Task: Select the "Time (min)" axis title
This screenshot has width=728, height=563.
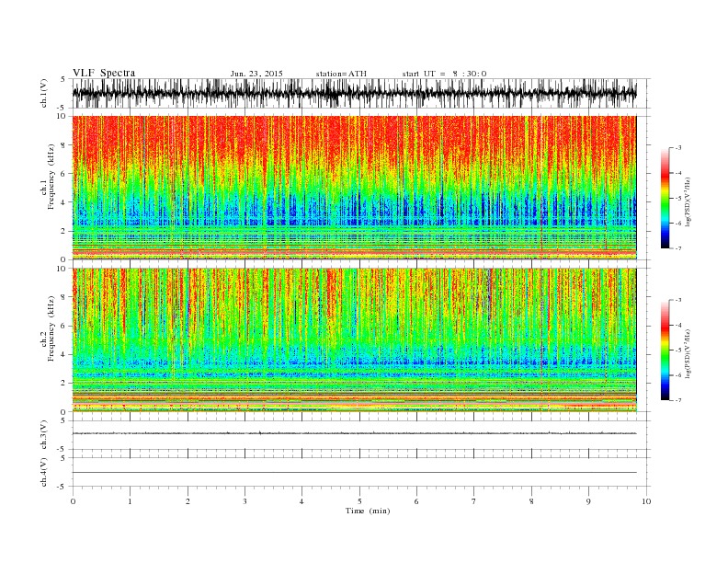Action: (x=368, y=511)
